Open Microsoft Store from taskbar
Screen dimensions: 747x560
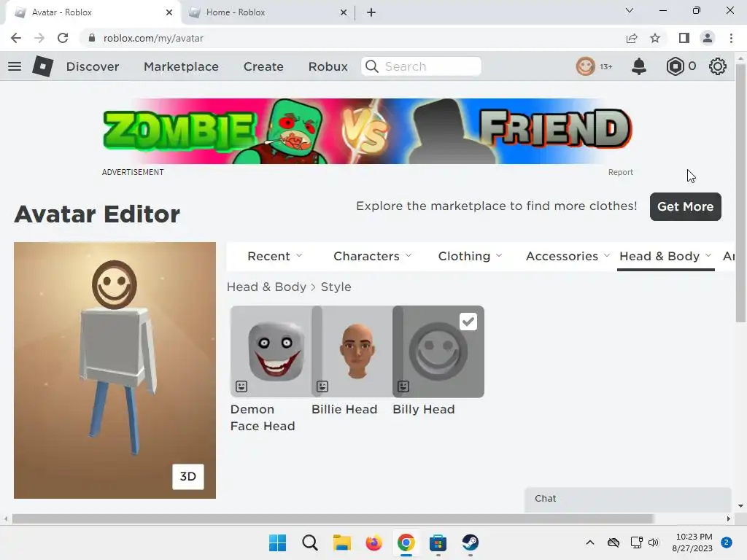coord(438,542)
